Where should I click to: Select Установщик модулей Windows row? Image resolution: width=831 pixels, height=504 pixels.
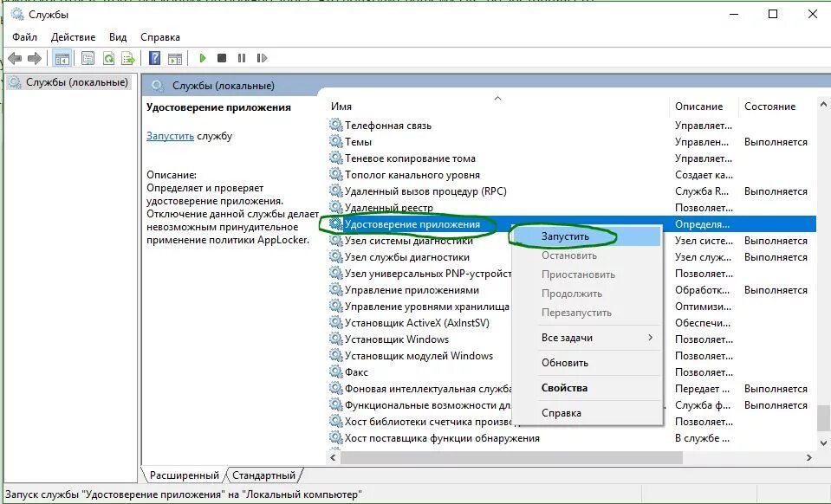point(571,356)
